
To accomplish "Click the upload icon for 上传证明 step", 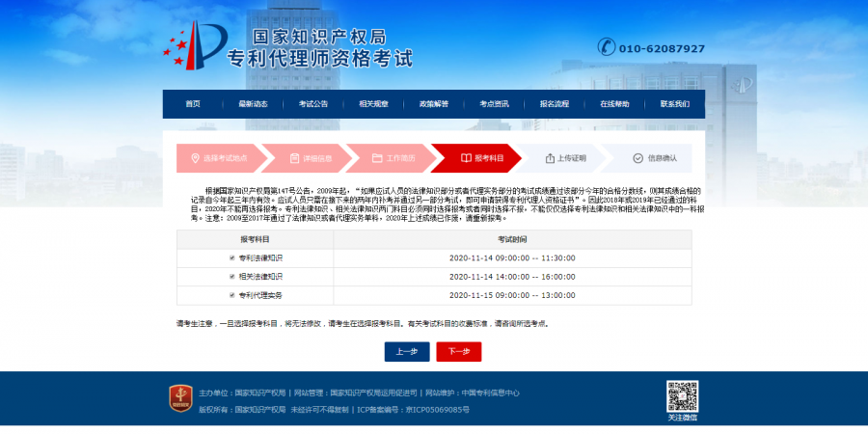I will pyautogui.click(x=550, y=158).
